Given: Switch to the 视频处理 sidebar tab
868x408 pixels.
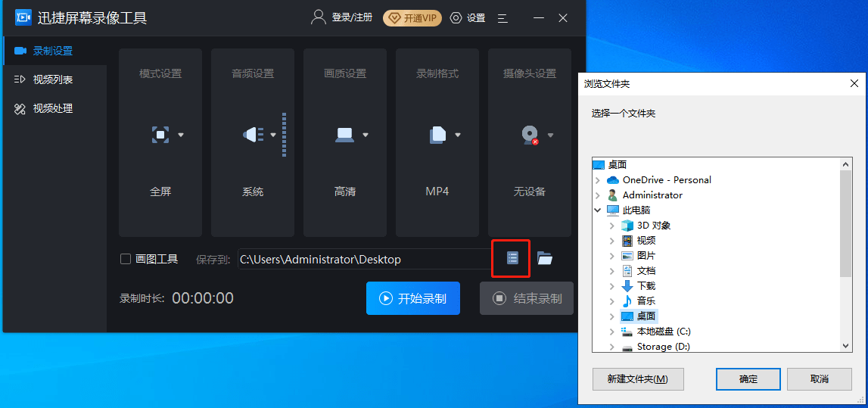Looking at the screenshot, I should pos(54,108).
